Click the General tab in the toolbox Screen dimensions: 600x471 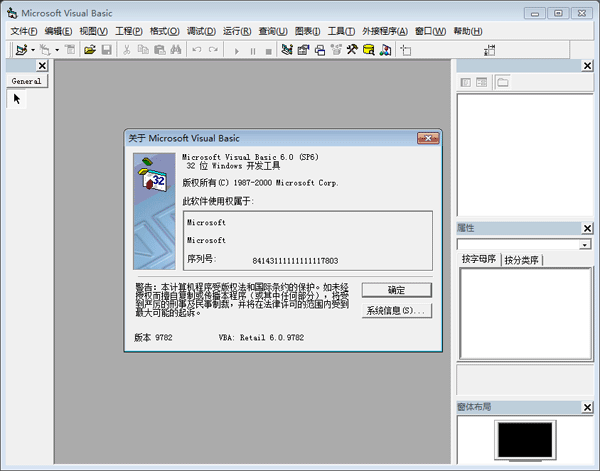pos(26,81)
